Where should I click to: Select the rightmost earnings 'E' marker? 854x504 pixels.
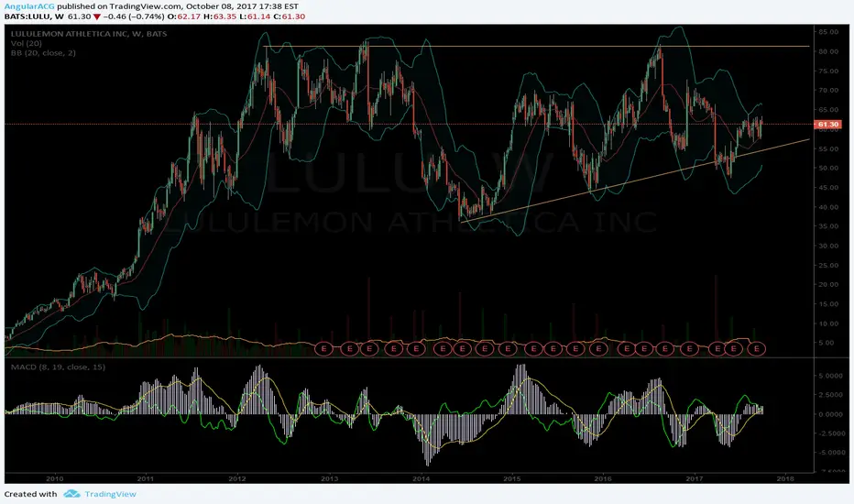tap(757, 348)
